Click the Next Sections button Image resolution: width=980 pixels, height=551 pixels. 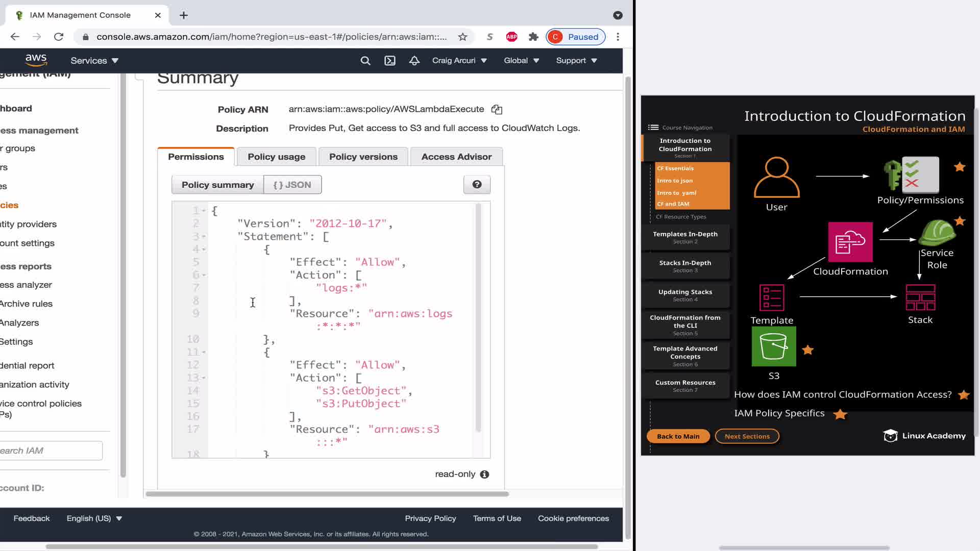tap(747, 436)
